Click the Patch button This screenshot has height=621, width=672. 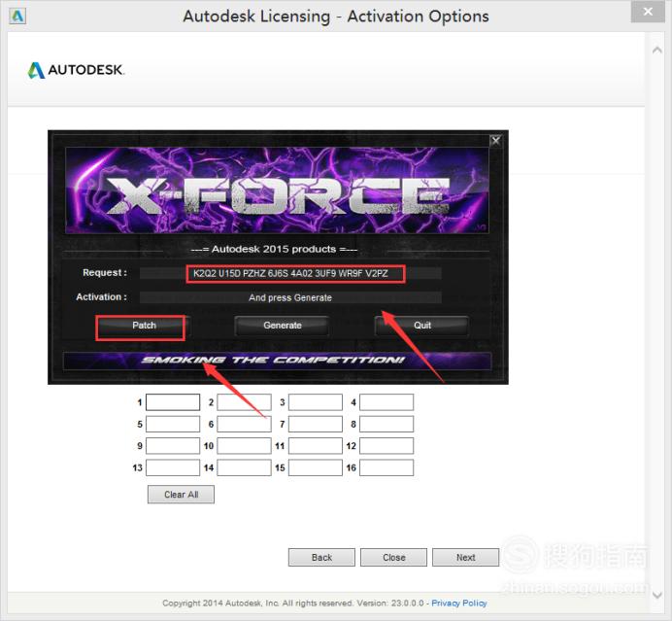(144, 326)
